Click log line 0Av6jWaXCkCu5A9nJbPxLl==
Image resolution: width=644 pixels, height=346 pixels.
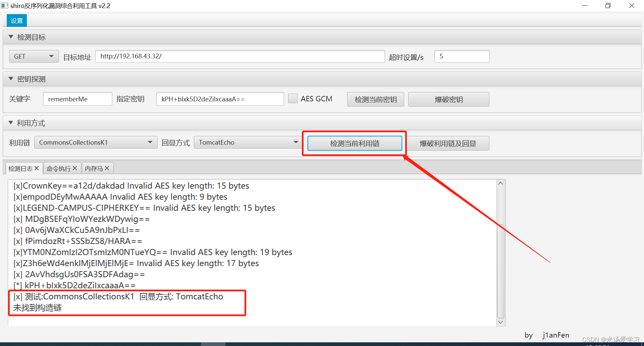point(76,230)
